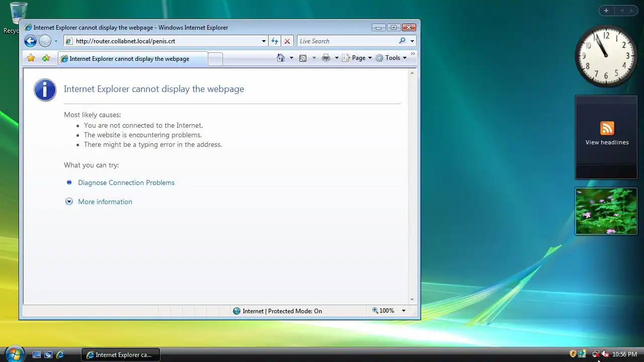Click the Add to Favorites icon

[x=46, y=58]
